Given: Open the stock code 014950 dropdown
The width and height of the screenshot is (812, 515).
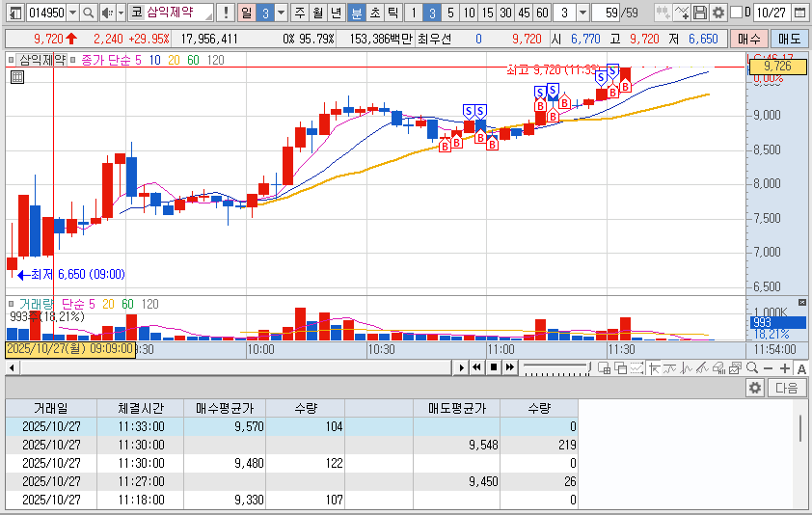Looking at the screenshot, I should coord(71,13).
